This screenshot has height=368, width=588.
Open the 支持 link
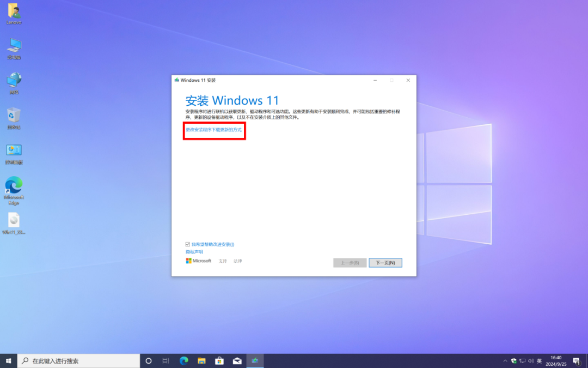click(x=223, y=261)
